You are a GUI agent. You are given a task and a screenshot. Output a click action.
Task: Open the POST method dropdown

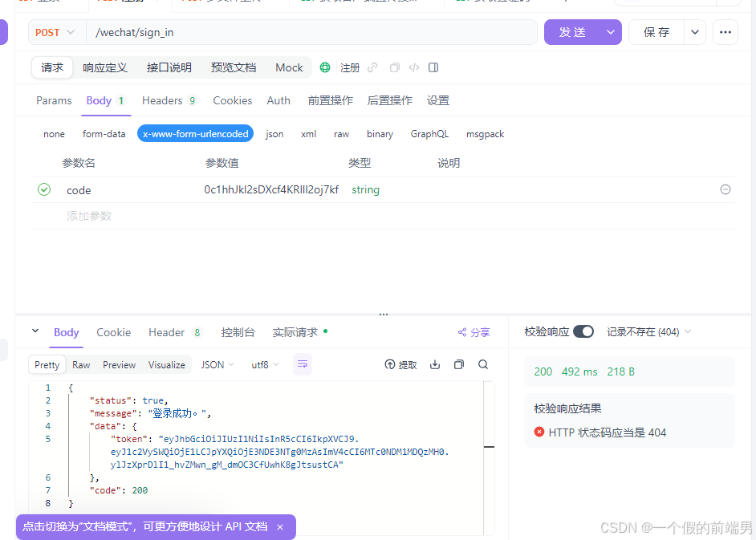[x=57, y=32]
